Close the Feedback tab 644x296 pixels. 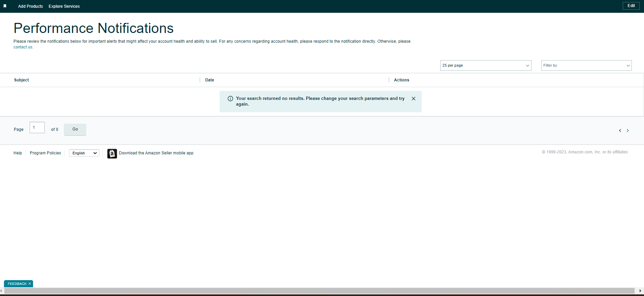[30, 284]
